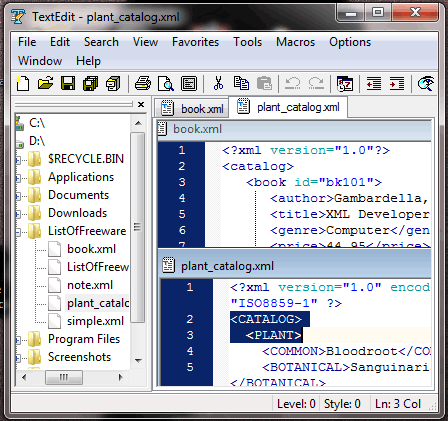Click the New file toolbar icon
The height and width of the screenshot is (421, 448).
pos(22,83)
